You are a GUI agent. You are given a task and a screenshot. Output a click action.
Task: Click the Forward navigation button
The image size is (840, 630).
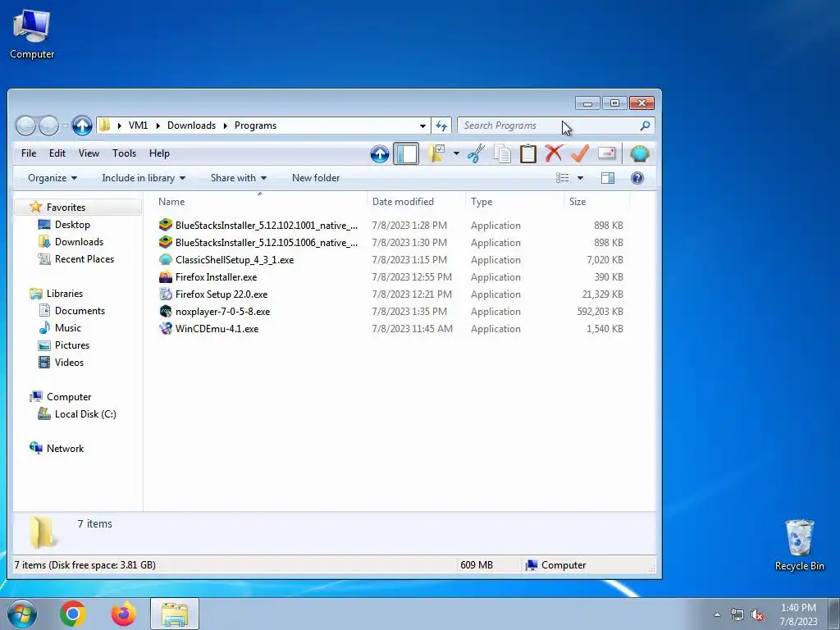[48, 126]
